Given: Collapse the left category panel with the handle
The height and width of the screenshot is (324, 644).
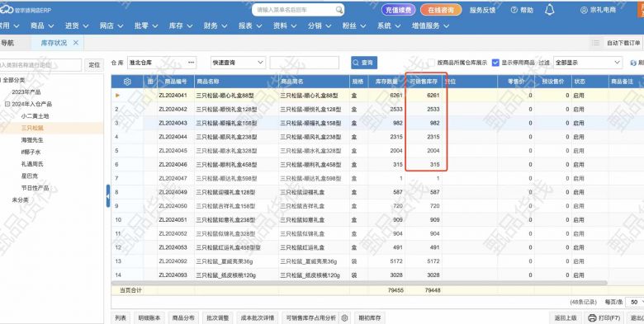Looking at the screenshot, I should coord(108,196).
